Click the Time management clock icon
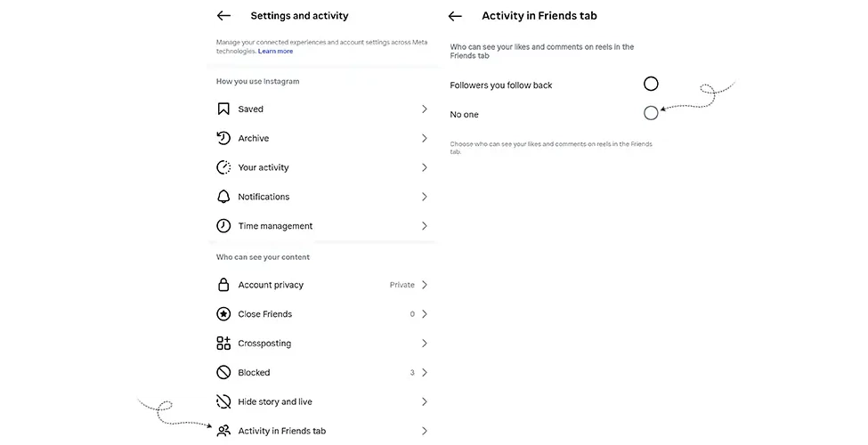868x445 pixels. point(223,226)
